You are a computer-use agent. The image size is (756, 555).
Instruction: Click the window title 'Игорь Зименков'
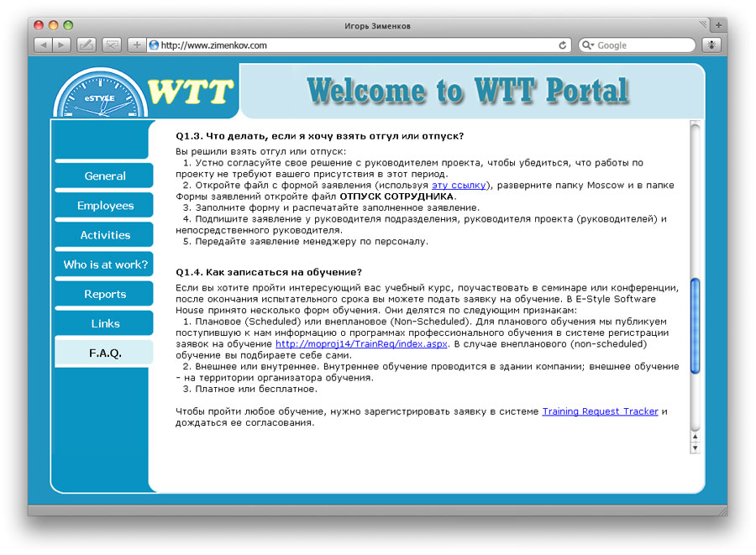pos(377,26)
